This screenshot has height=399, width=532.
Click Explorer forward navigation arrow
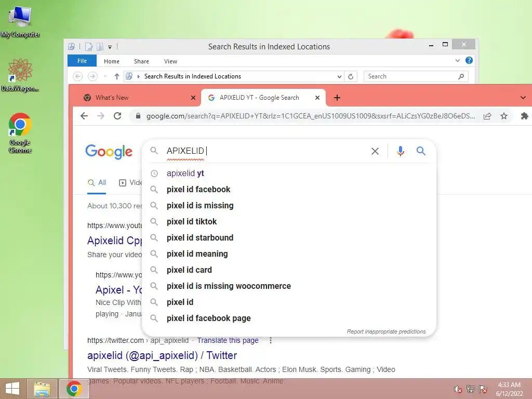click(x=92, y=76)
